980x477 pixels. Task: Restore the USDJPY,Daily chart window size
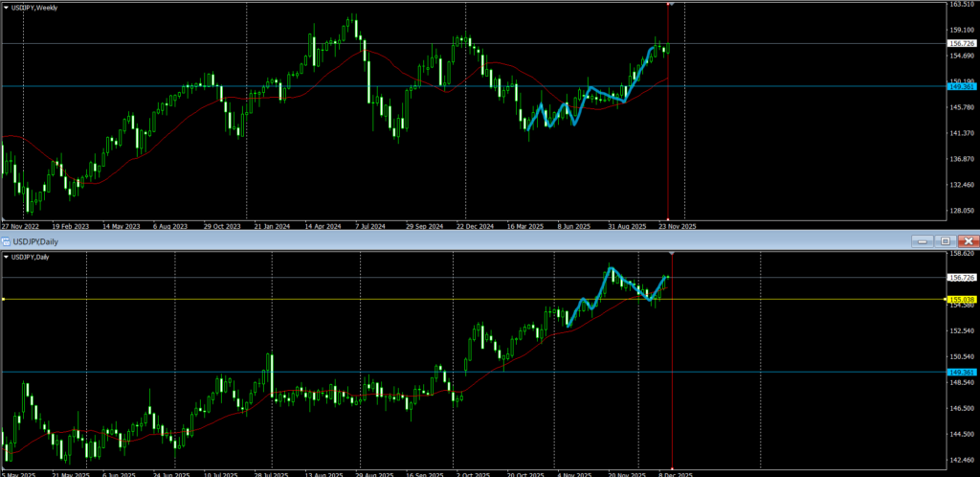pos(945,240)
